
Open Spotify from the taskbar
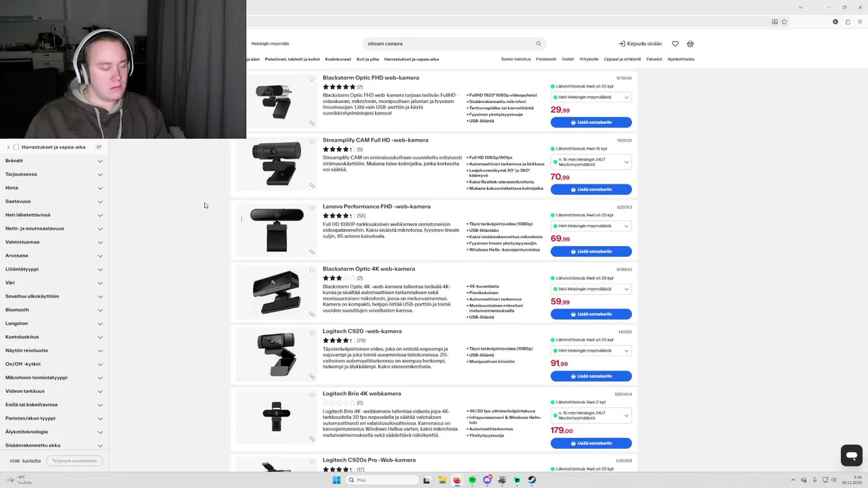pos(472,480)
